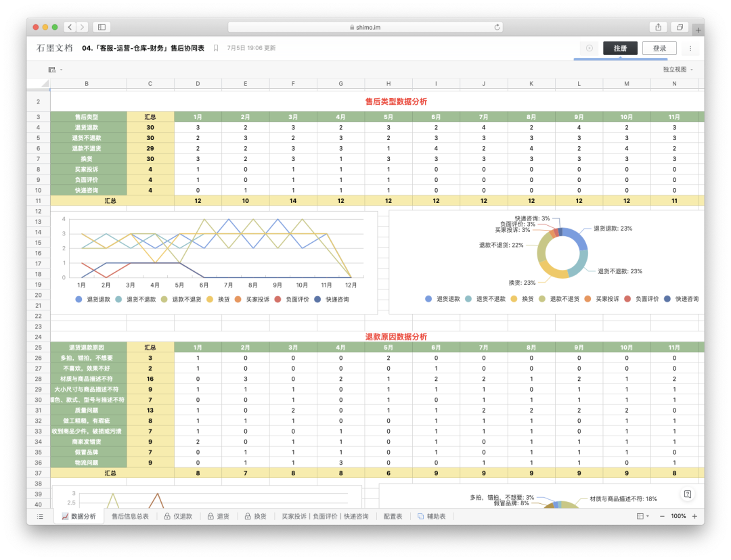The height and width of the screenshot is (560, 731).
Task: Toggle 买家投诉 in donut chart legend
Action: point(602,299)
